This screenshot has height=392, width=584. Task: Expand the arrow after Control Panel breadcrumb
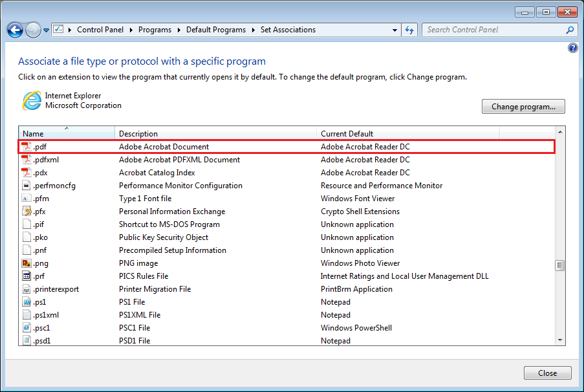(x=131, y=30)
